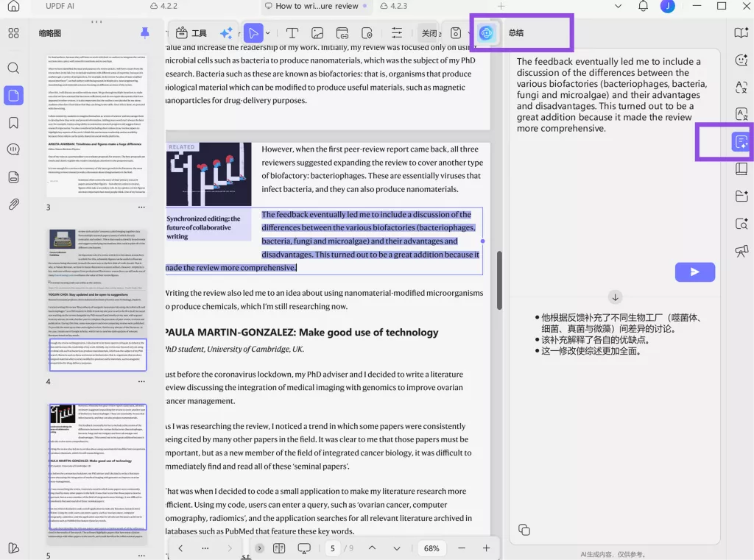Add a new tab with plus button
The image size is (754, 560).
pos(501,6)
